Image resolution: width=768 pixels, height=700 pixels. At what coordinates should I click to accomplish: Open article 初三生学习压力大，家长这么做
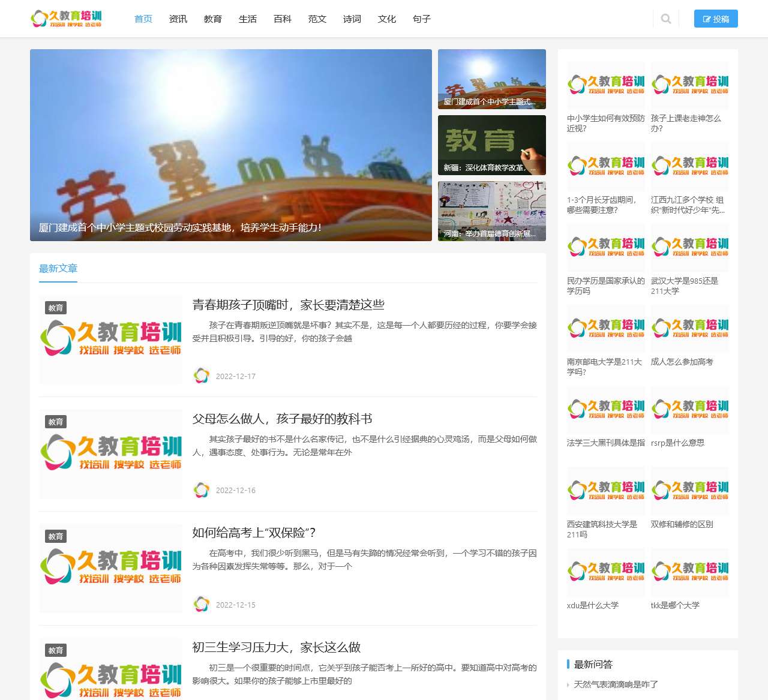[276, 647]
